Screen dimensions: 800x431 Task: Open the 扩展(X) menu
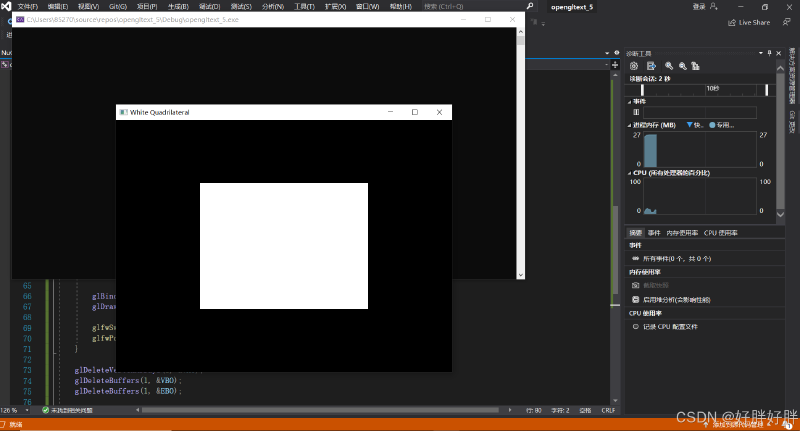[335, 7]
